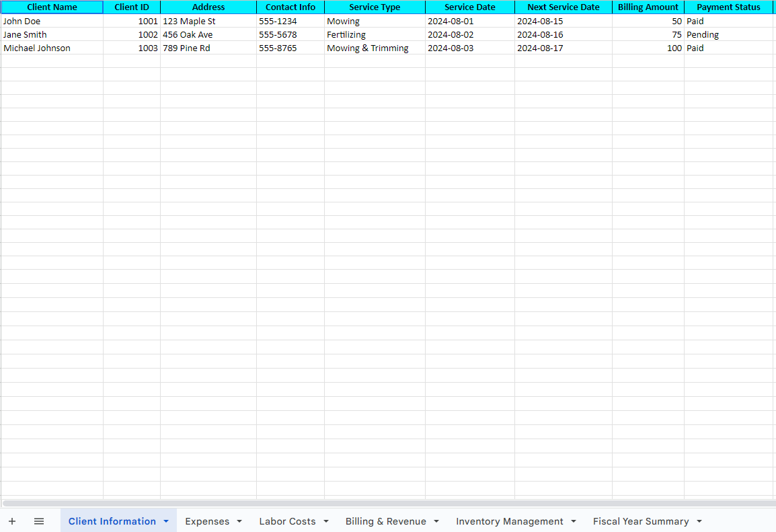Click billing amount cell 100
This screenshot has height=532, width=776.
[648, 48]
